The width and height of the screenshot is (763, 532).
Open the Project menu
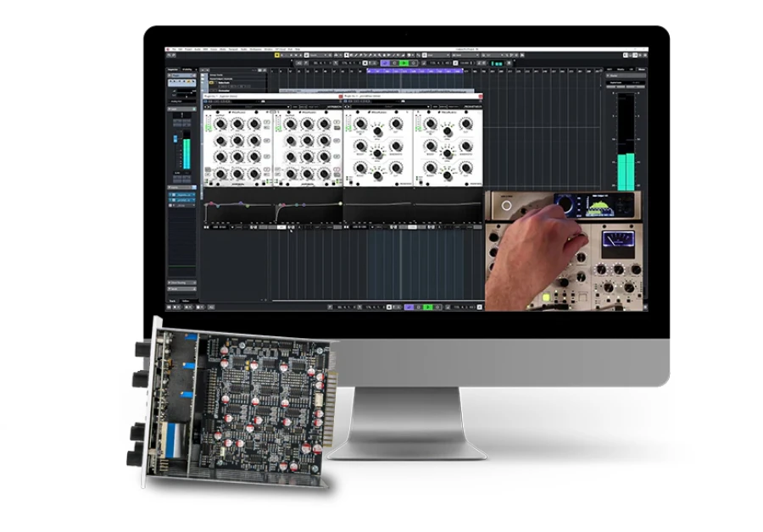[188, 49]
